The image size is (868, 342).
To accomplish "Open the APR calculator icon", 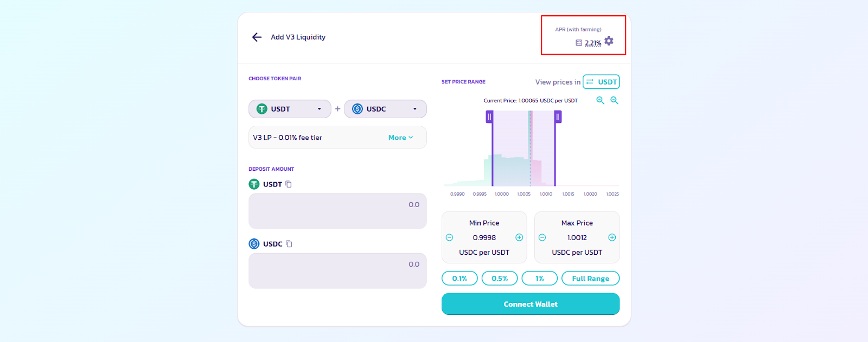I will coord(579,43).
